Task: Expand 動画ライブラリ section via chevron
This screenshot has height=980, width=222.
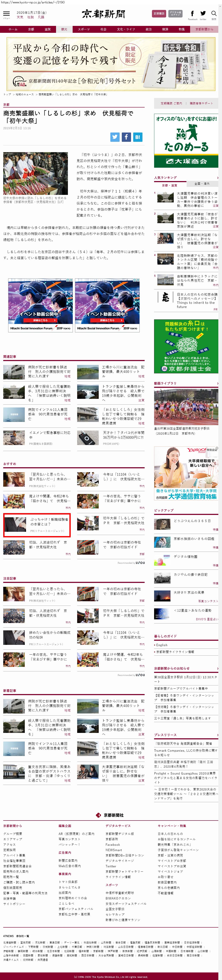Action: 217,383
